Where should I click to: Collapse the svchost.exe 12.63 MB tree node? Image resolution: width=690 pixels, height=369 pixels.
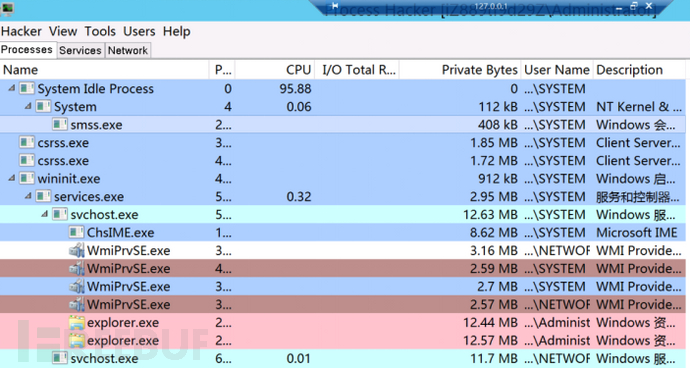click(x=44, y=214)
